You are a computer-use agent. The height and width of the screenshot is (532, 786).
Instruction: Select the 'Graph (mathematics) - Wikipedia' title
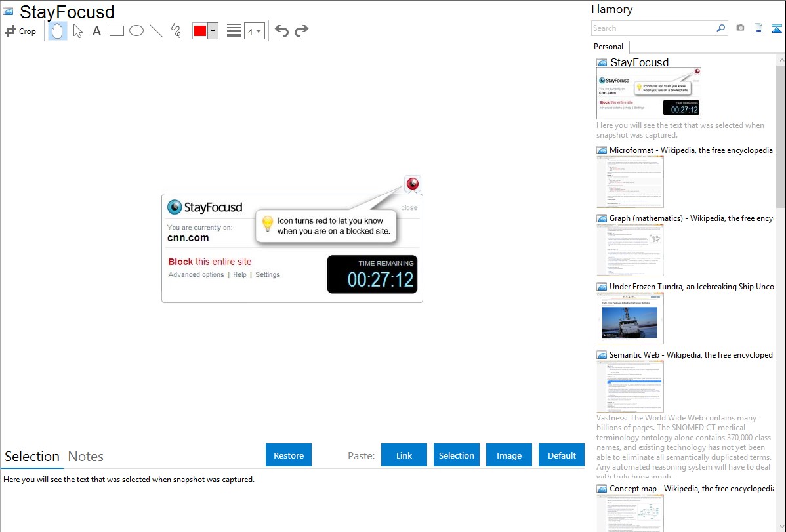691,218
